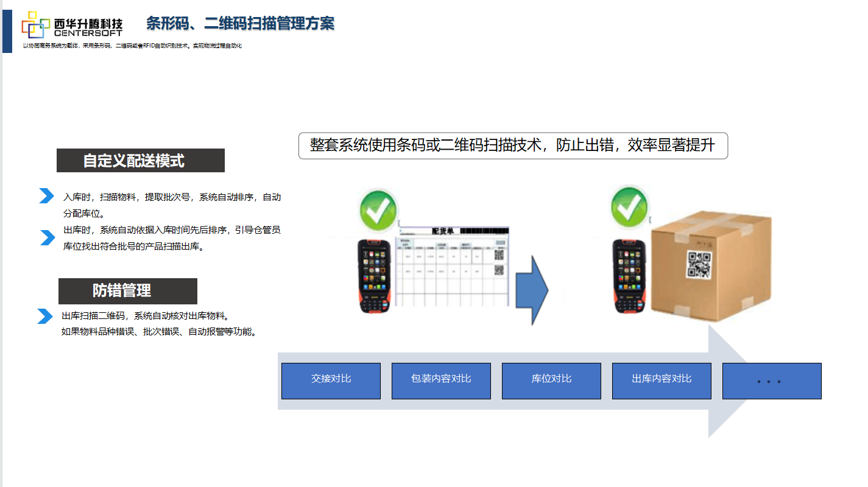Click the slide title 条形码、二维码扫描管理方案
Screen dimensions: 868x487
[240, 24]
